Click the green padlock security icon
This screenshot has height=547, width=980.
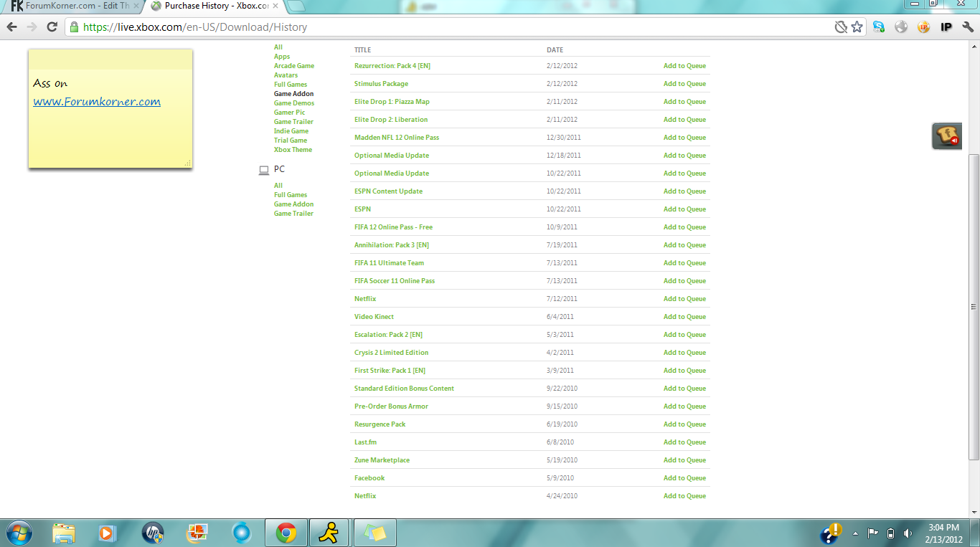[74, 27]
